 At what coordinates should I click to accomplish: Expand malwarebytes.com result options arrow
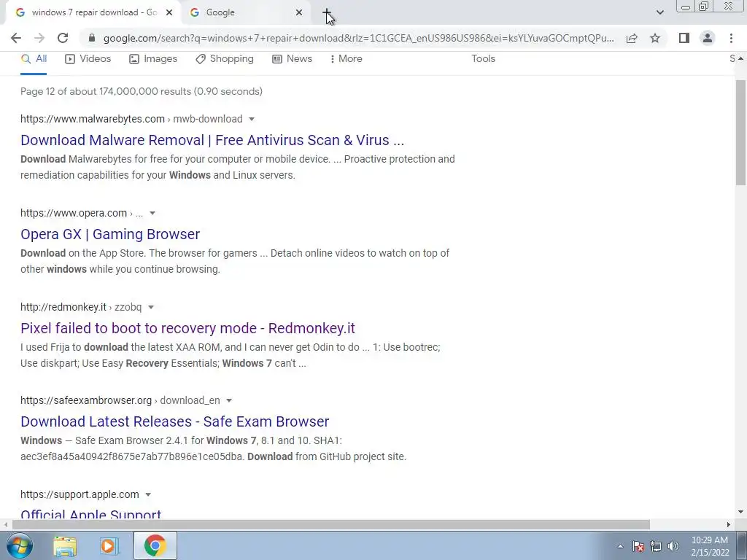tap(252, 119)
